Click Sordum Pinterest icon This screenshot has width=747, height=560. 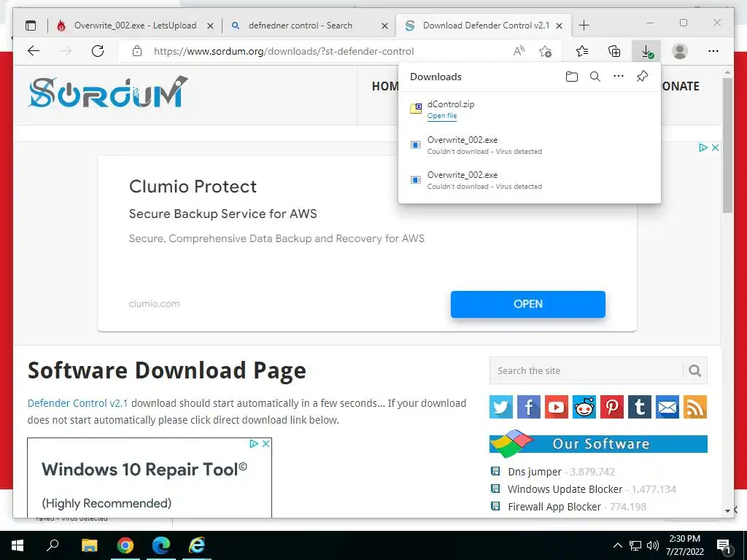coord(612,407)
